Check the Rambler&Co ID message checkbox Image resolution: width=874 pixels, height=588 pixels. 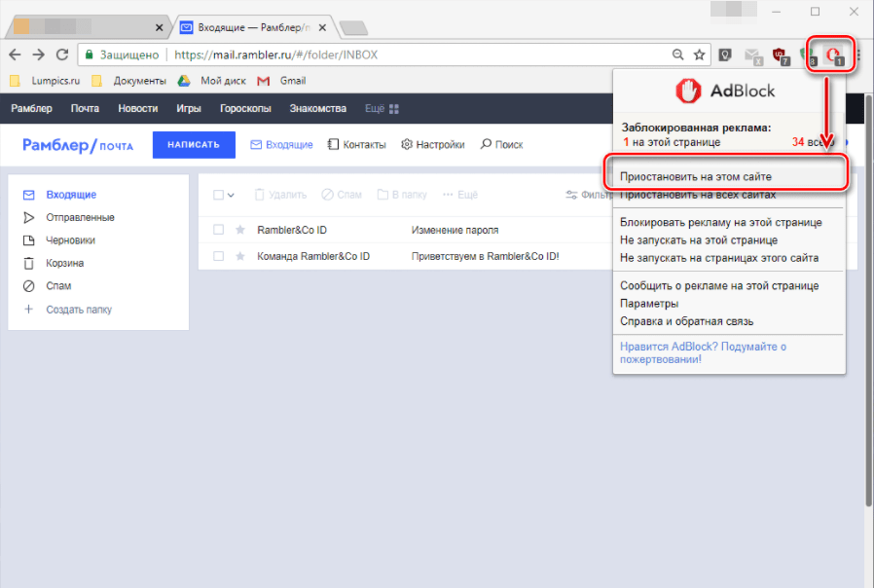point(218,230)
